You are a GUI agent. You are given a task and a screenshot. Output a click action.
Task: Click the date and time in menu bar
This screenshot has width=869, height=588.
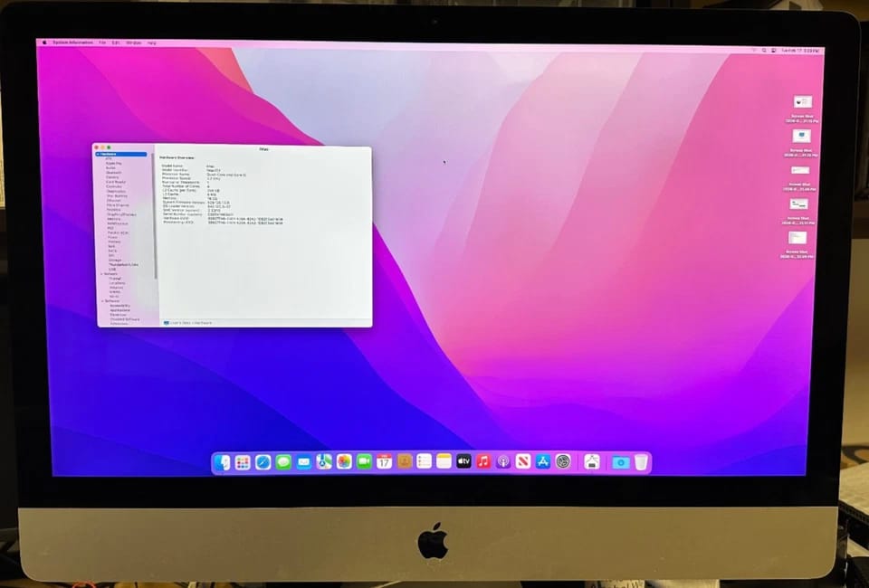tap(800, 51)
